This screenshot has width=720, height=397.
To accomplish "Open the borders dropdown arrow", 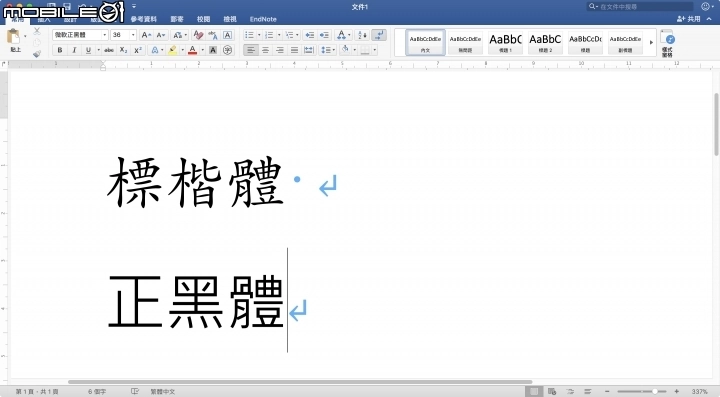I will [x=375, y=50].
